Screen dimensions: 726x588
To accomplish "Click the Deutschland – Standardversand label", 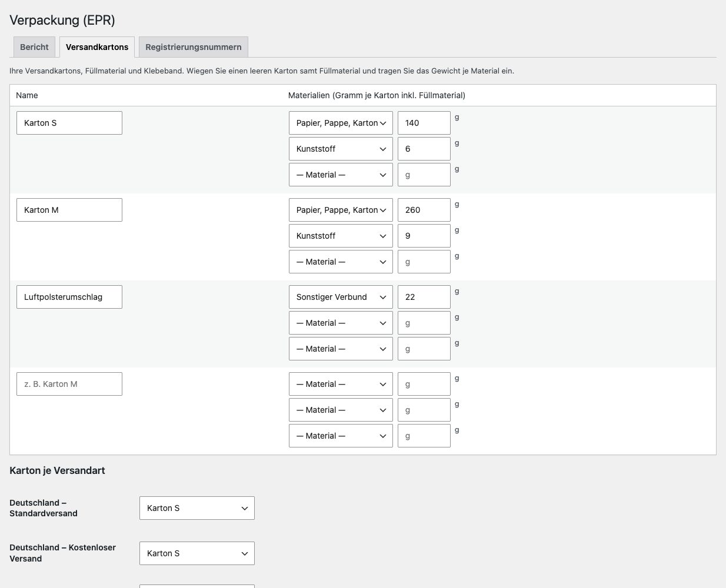I will pos(44,508).
